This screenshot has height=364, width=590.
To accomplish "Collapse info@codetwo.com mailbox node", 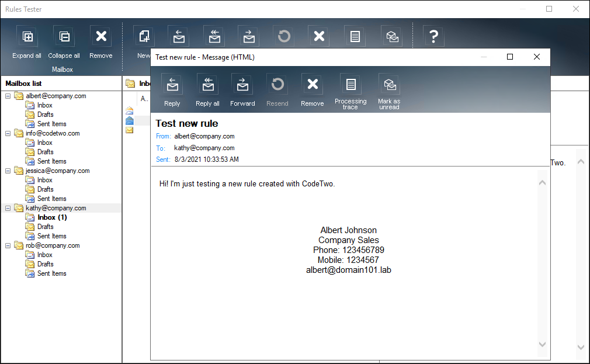I will tap(8, 133).
